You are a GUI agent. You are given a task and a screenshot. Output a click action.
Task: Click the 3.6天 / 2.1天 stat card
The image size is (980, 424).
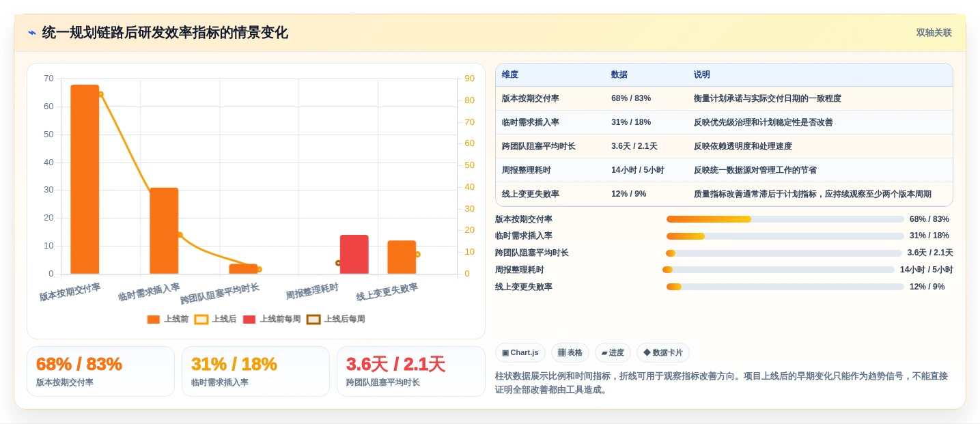(x=410, y=371)
